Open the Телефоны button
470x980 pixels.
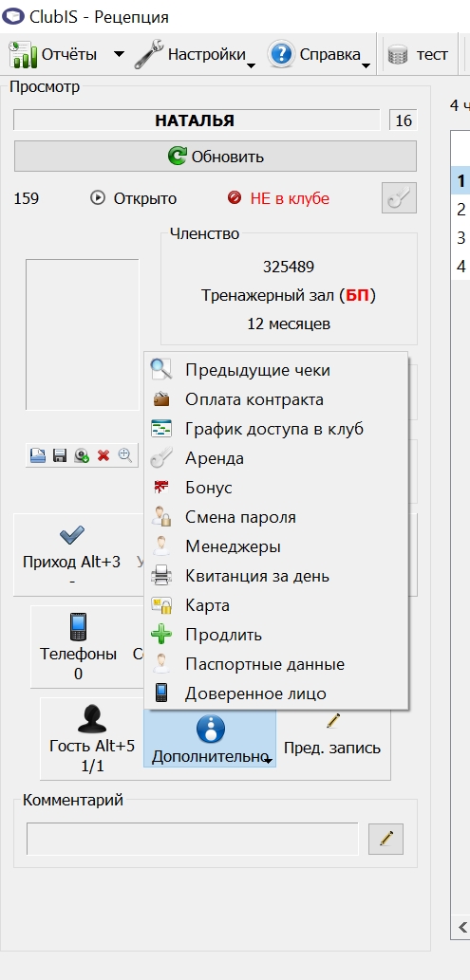click(x=78, y=646)
